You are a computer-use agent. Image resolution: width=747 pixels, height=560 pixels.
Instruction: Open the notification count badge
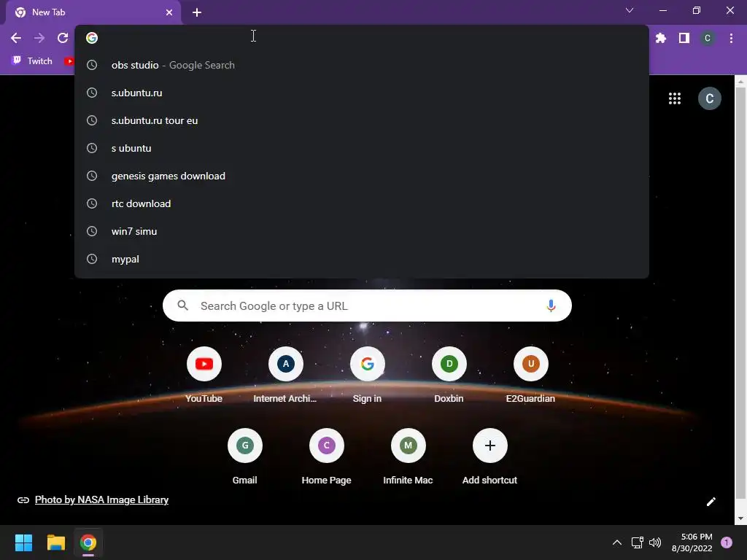point(727,542)
